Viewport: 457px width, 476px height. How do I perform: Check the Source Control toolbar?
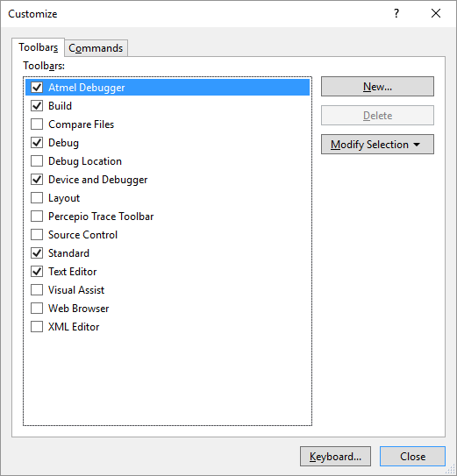37,235
